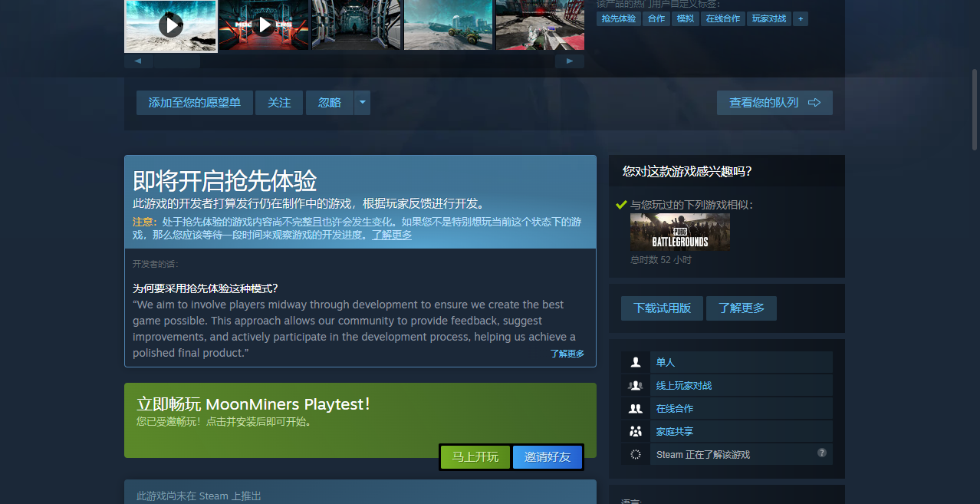This screenshot has height=504, width=980.
Task: Click the left arrow of the screenshot strip
Action: pos(138,61)
